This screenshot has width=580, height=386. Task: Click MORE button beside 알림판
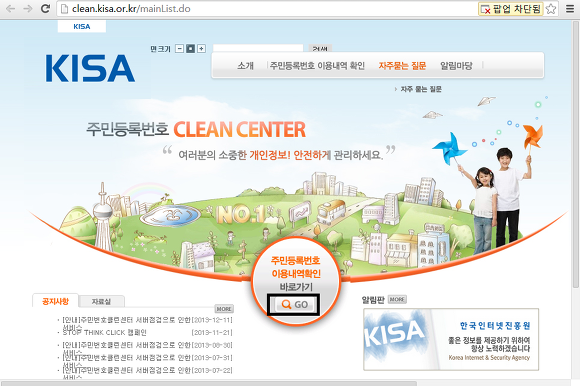(x=397, y=299)
